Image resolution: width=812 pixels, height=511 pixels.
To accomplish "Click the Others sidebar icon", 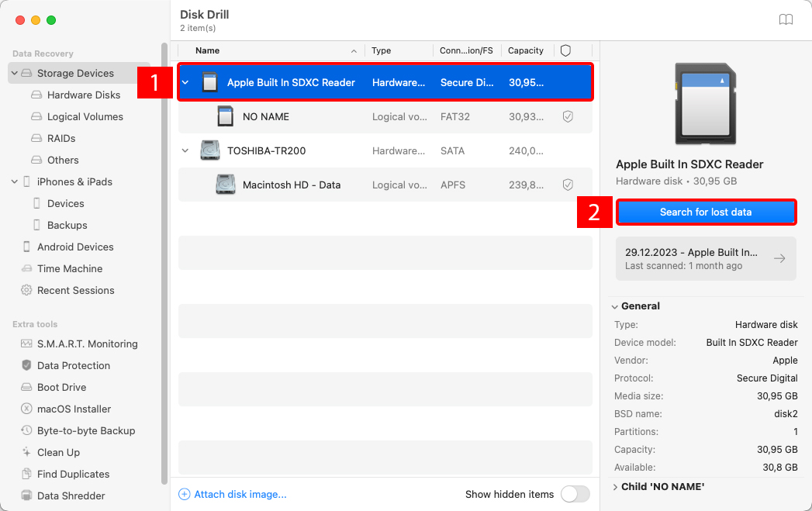I will click(36, 160).
